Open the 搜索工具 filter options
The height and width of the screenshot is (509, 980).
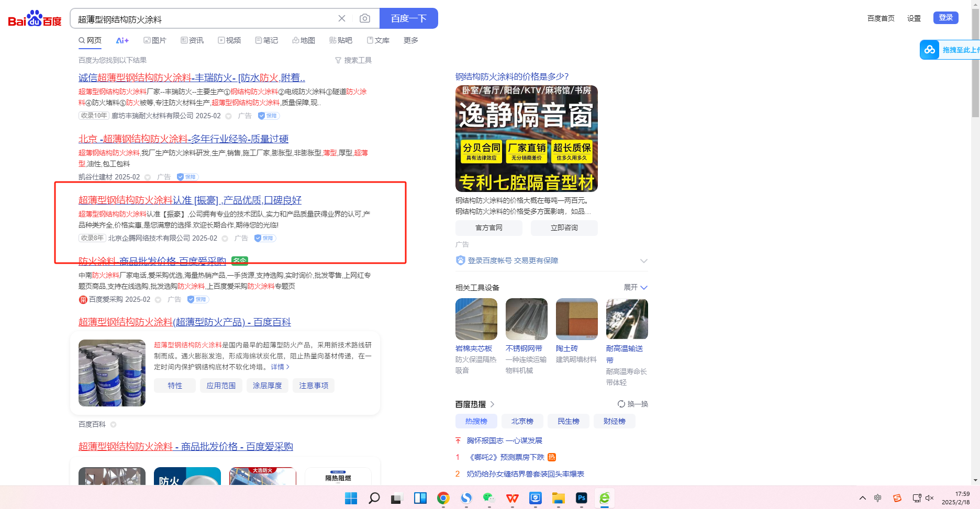353,60
